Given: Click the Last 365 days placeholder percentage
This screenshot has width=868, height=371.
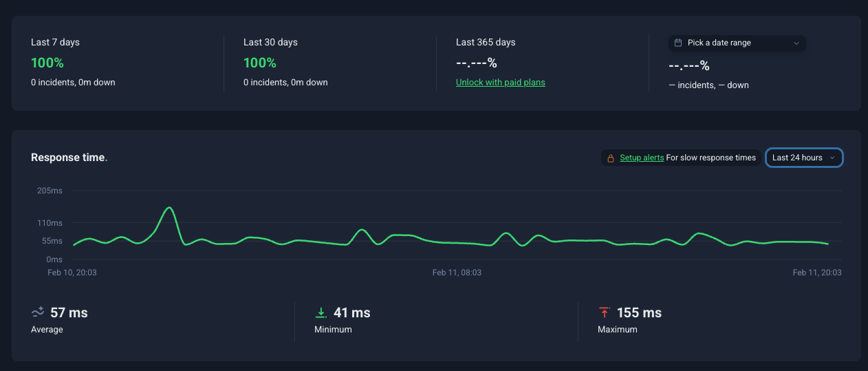Looking at the screenshot, I should tap(476, 63).
